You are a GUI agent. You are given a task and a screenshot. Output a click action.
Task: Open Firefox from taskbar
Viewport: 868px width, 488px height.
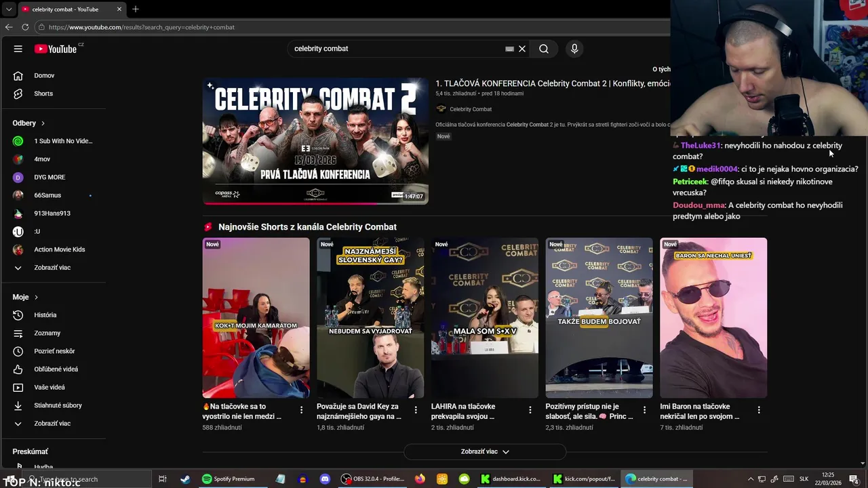point(420,479)
